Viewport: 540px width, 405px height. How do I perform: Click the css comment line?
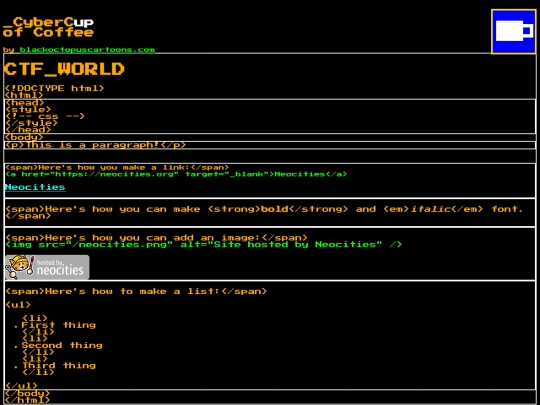tap(45, 116)
